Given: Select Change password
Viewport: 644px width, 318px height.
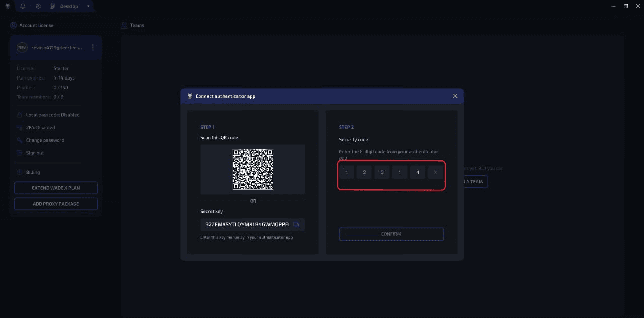Looking at the screenshot, I should pos(41,140).
